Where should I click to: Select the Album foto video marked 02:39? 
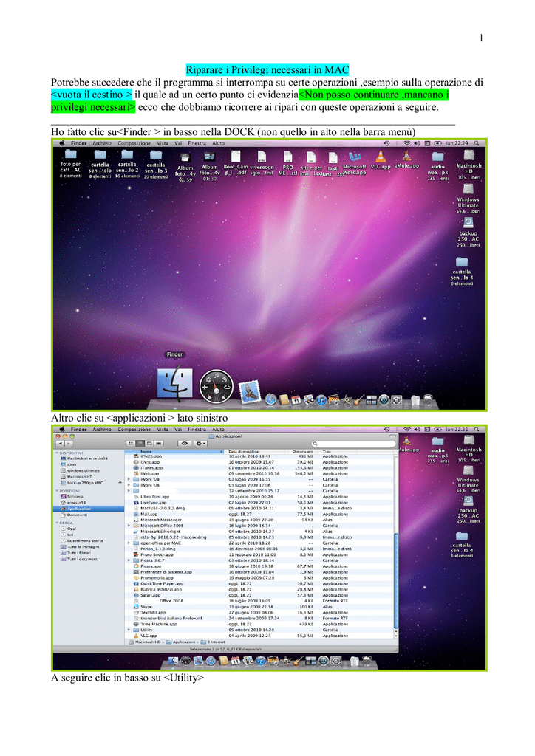(x=185, y=167)
